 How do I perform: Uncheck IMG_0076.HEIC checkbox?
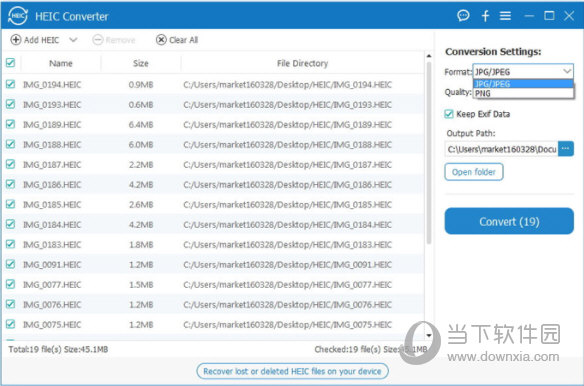click(x=10, y=304)
